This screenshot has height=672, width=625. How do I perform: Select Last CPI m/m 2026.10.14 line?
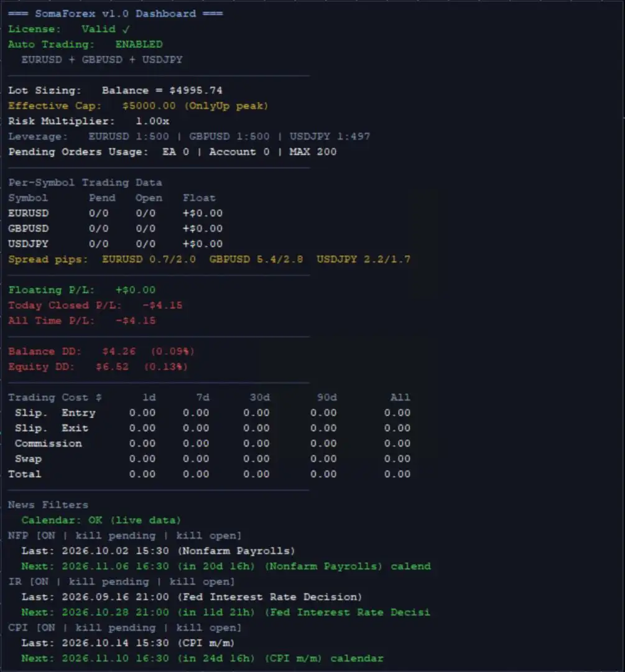pyautogui.click(x=129, y=643)
